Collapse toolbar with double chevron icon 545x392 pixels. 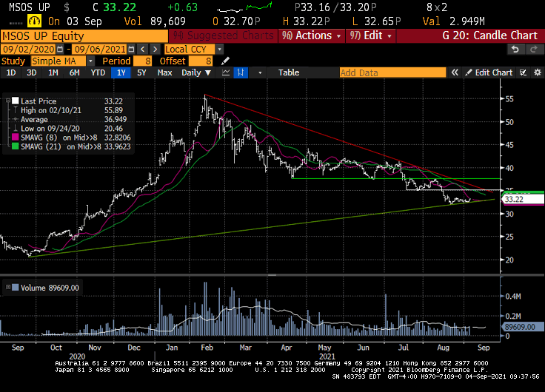[454, 72]
